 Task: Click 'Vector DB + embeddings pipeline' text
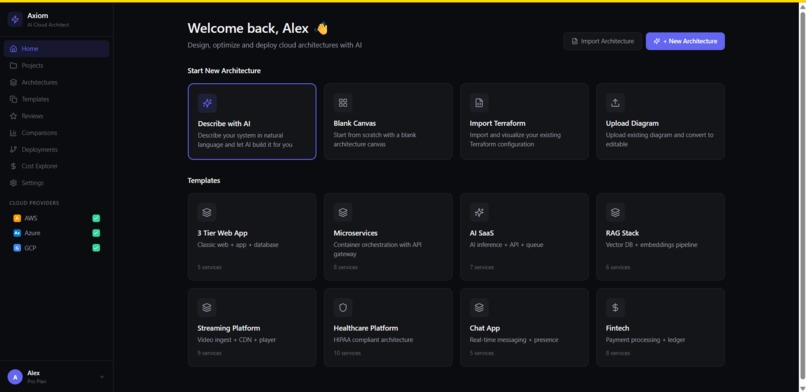651,245
